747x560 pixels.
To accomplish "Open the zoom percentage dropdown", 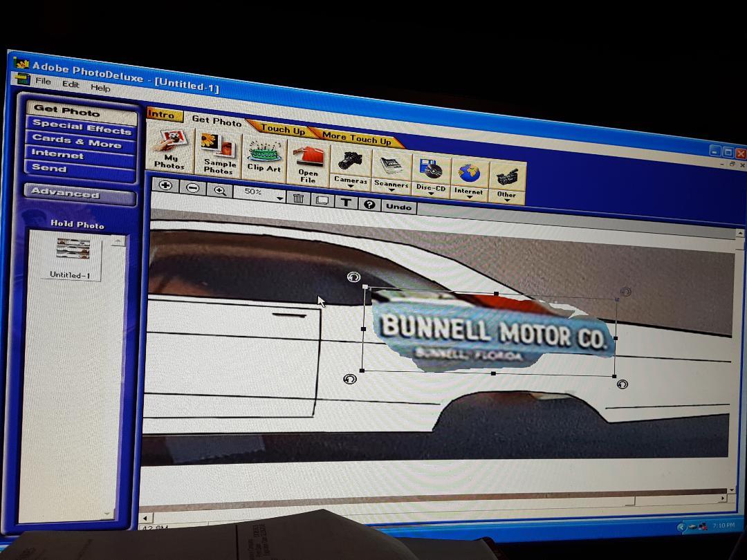I will coord(279,198).
